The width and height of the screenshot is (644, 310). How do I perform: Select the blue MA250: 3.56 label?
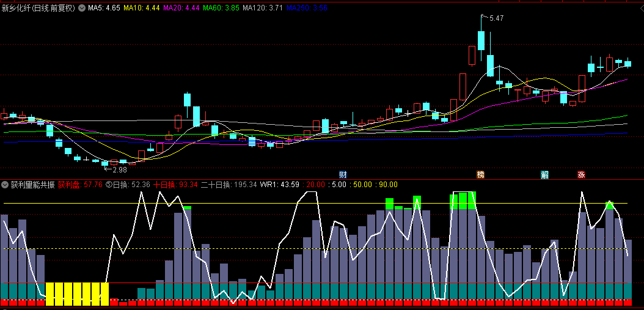coord(307,8)
